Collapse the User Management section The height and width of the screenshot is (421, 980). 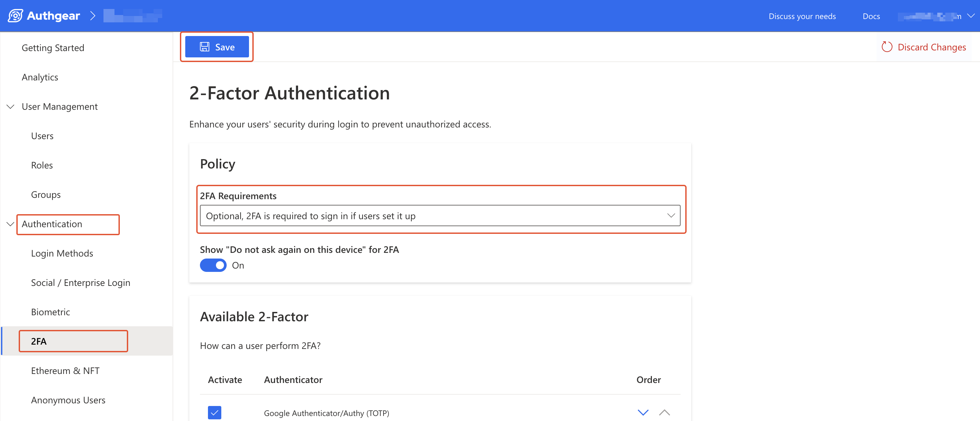(x=11, y=106)
